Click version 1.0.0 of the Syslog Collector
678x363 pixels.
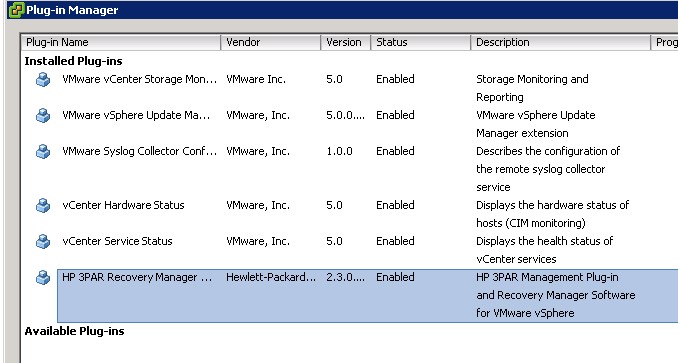339,151
